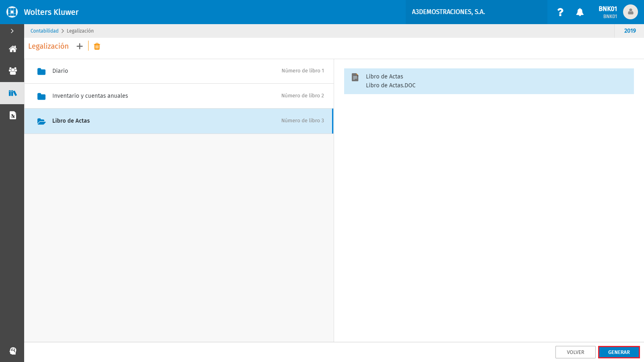Viewport: 644px width, 362px height.
Task: Delete selected book with trash icon
Action: (x=97, y=46)
